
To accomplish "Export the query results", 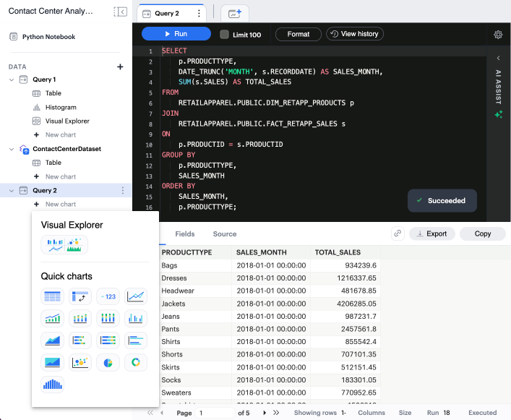I will [x=432, y=233].
